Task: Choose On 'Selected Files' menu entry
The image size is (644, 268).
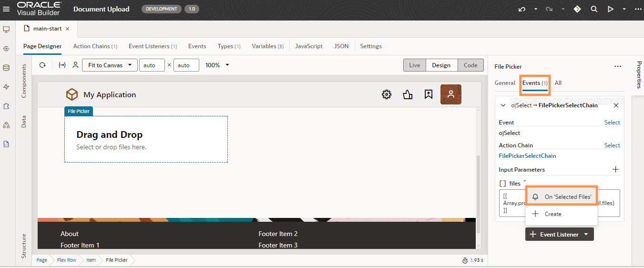Action: 562,196
